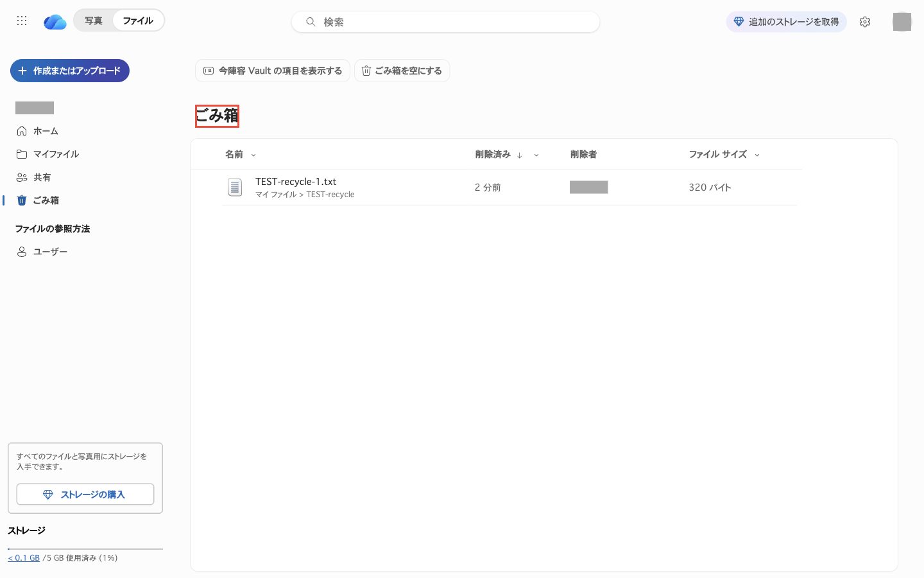
Task: Click the diamond icon in ストレージの購入
Action: click(48, 495)
